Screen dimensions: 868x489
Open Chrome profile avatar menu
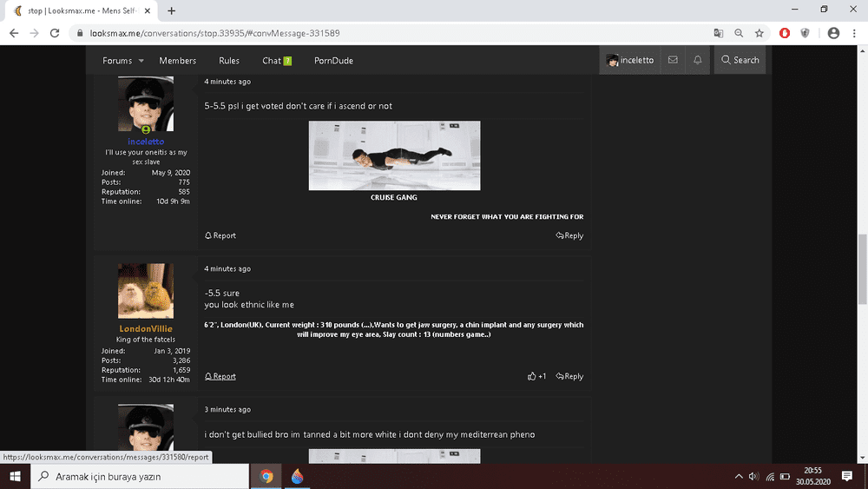(833, 33)
